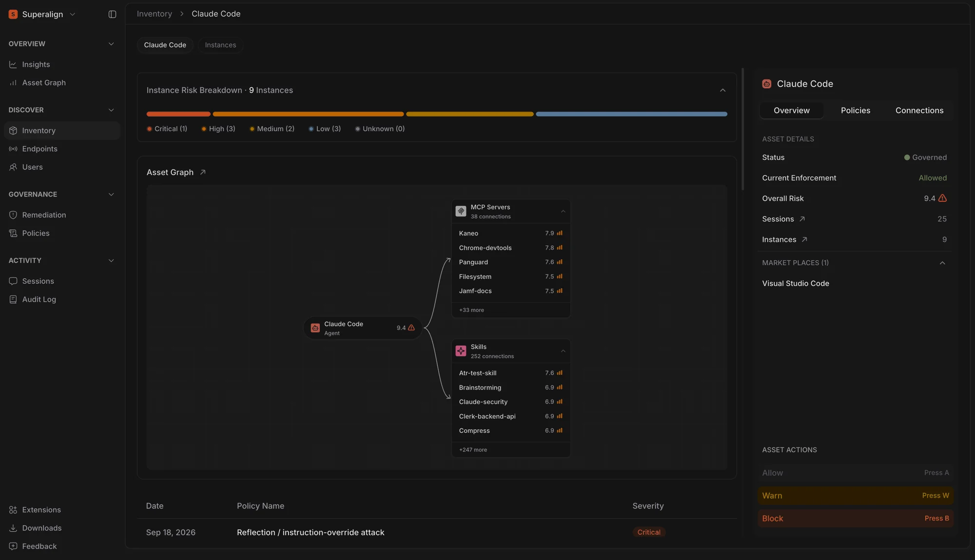This screenshot has height=560, width=975.
Task: Open Feedback form
Action: (39, 546)
